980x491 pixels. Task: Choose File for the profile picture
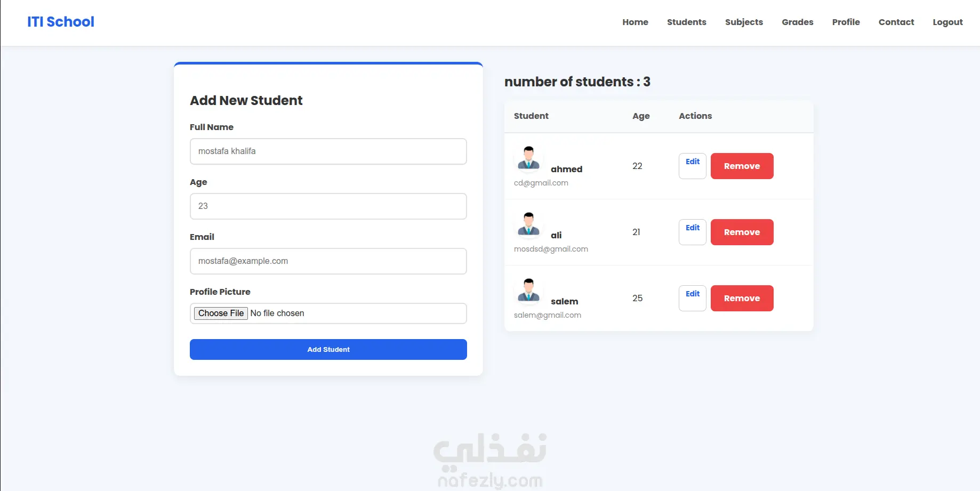click(x=221, y=313)
